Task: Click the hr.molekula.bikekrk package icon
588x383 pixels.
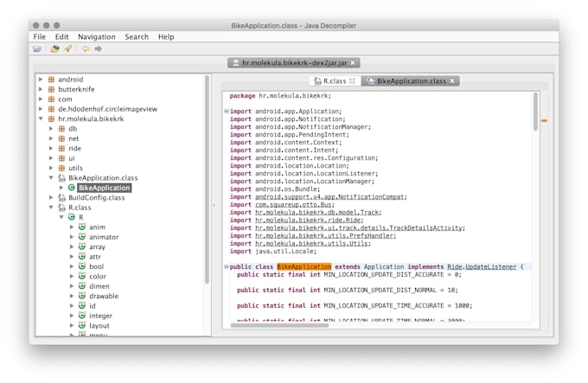Action: pos(51,118)
